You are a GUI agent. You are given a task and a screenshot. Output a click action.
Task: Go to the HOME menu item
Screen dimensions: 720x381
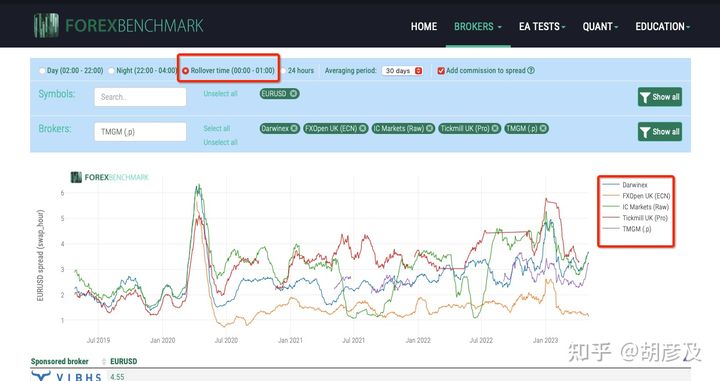[x=424, y=27]
